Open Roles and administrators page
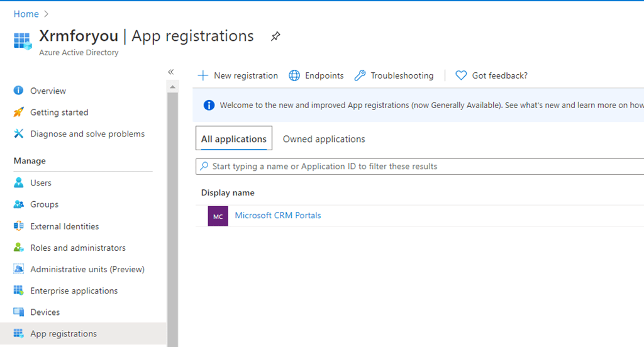This screenshot has height=347, width=644. 78,248
